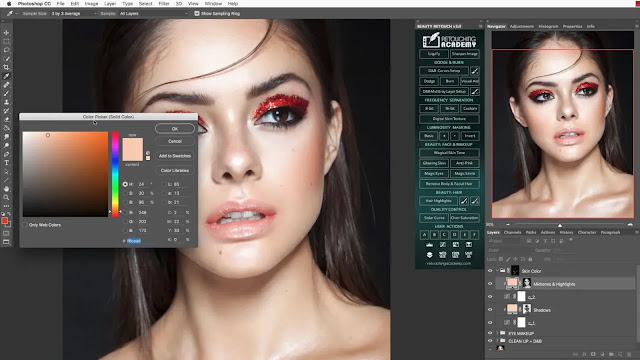
Task: Hide the Midtones & Highlights layer
Action: pos(490,284)
